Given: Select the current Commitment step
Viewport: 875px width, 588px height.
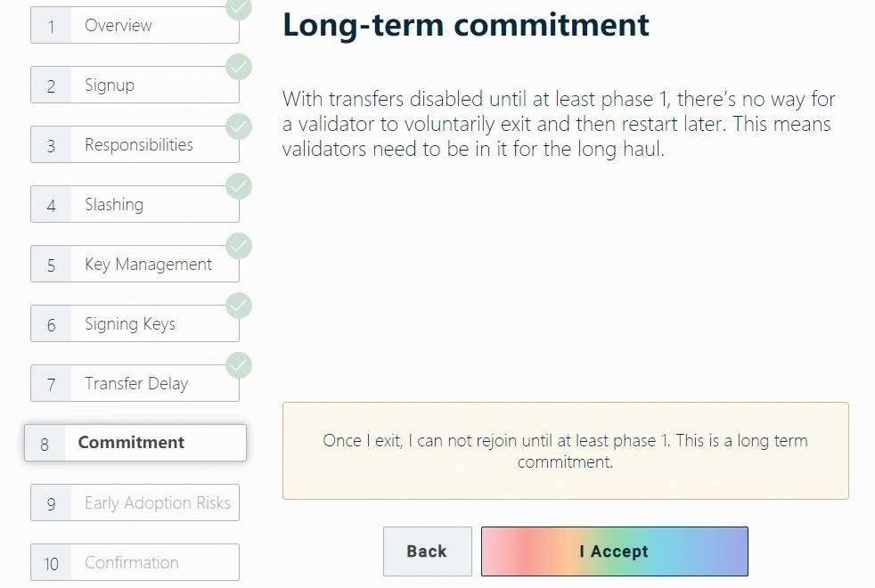Looking at the screenshot, I should coord(135,443).
